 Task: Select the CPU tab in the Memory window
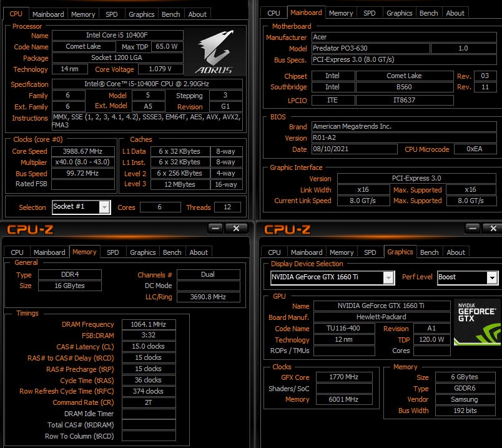point(17,252)
